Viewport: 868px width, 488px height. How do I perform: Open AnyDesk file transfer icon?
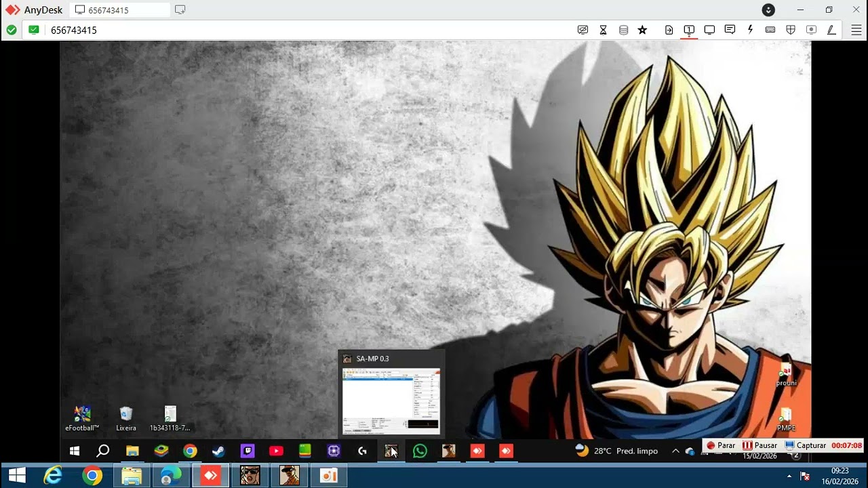[x=669, y=30]
